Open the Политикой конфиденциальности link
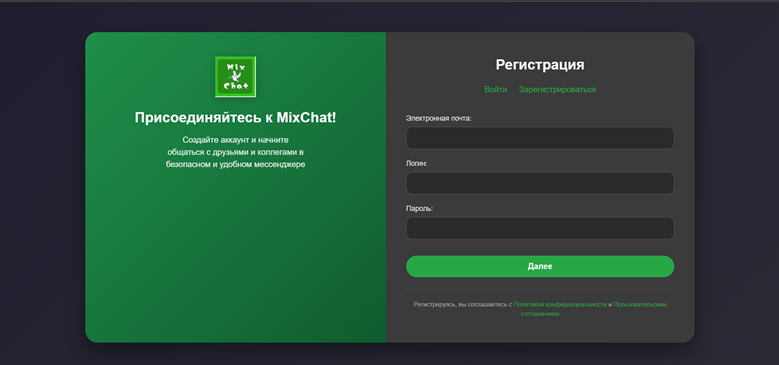Viewport: 779px width, 365px height. pos(560,304)
